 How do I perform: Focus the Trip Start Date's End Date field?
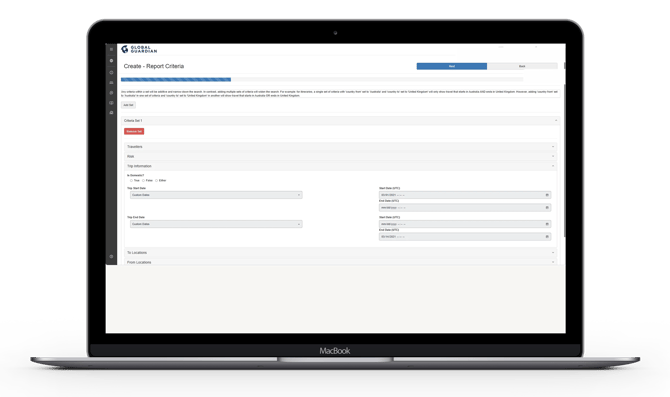[x=464, y=208]
